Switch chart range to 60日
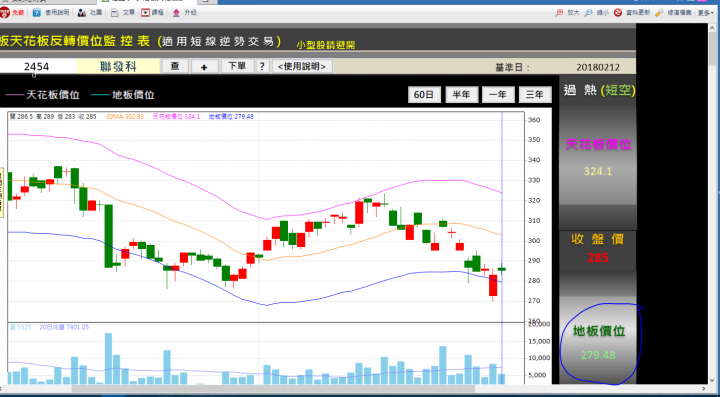Image resolution: width=720 pixels, height=397 pixels. (424, 95)
